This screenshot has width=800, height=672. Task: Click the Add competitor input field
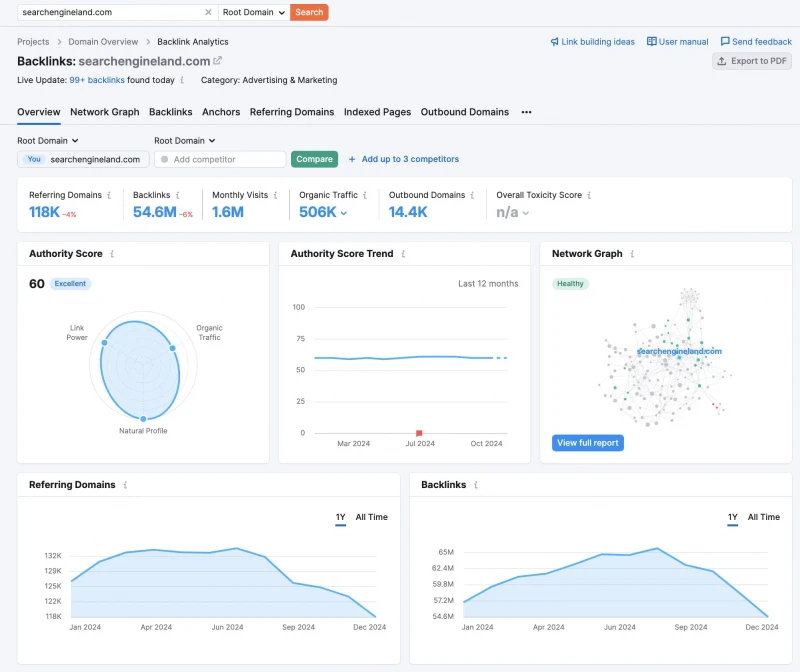coord(220,159)
